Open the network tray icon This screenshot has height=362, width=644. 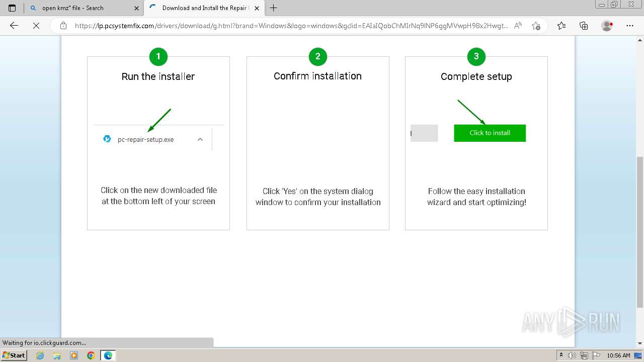584,355
